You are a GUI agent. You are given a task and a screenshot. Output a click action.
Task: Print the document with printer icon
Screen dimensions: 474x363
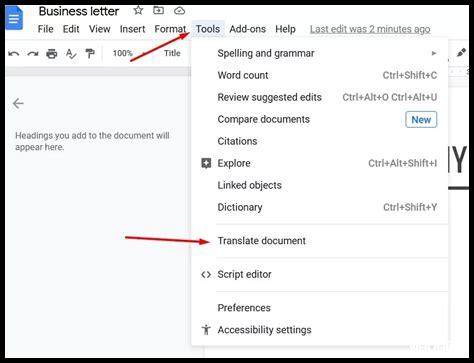click(x=52, y=53)
